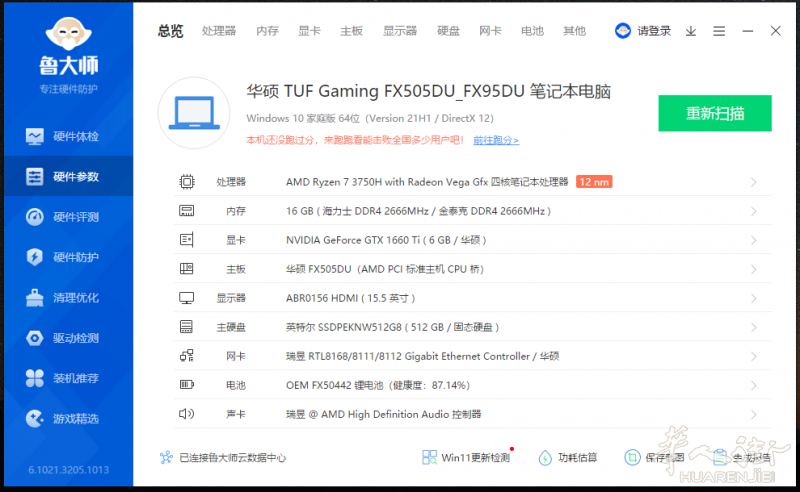Follow the 前往跑分 link
Image resolution: width=800 pixels, height=492 pixels.
click(x=496, y=140)
